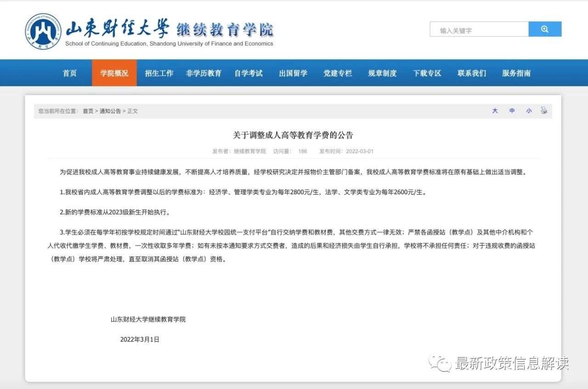
Task: Click the printer icon
Action: pyautogui.click(x=544, y=111)
